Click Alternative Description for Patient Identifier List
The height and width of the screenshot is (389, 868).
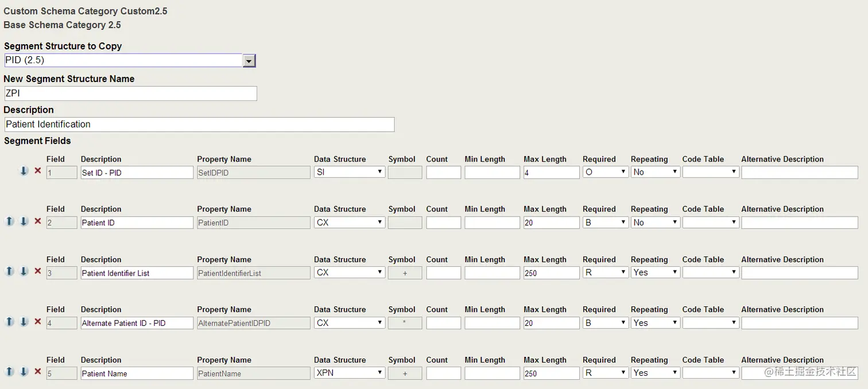coord(800,273)
